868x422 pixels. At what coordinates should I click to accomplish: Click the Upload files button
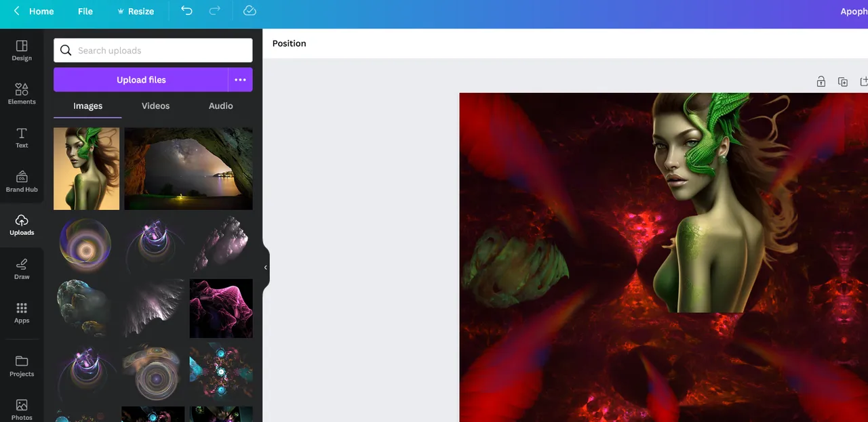[x=141, y=80]
